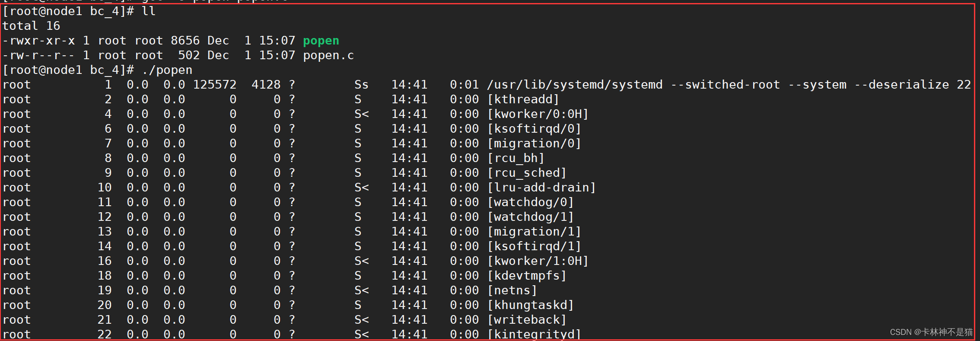Viewport: 980px width, 341px height.
Task: Click file size 502
Action: [189, 55]
